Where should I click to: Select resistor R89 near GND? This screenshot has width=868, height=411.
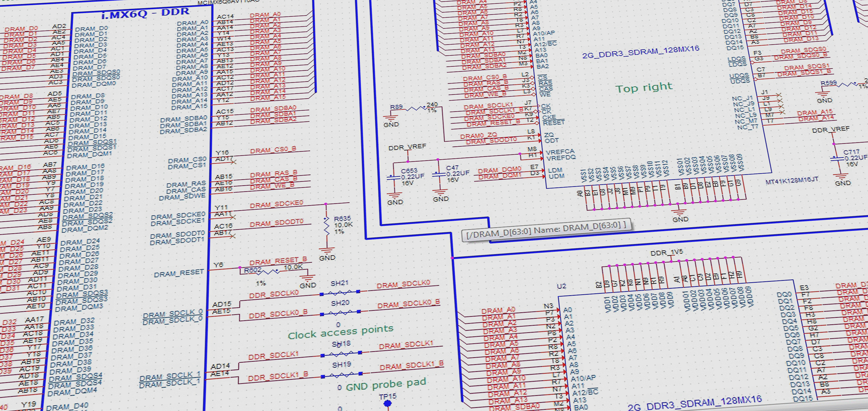coord(417,109)
